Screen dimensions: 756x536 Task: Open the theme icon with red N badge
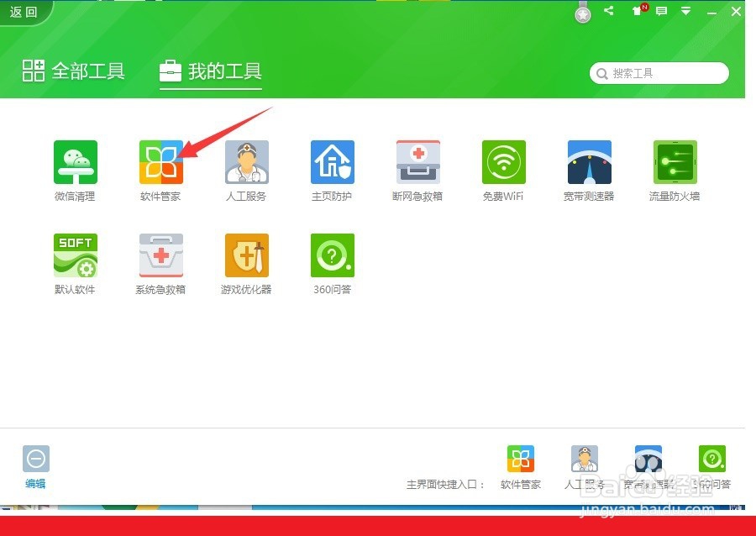pyautogui.click(x=638, y=11)
